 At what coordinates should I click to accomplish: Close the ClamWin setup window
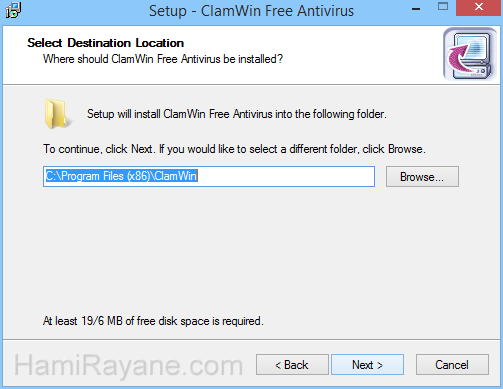tap(479, 8)
